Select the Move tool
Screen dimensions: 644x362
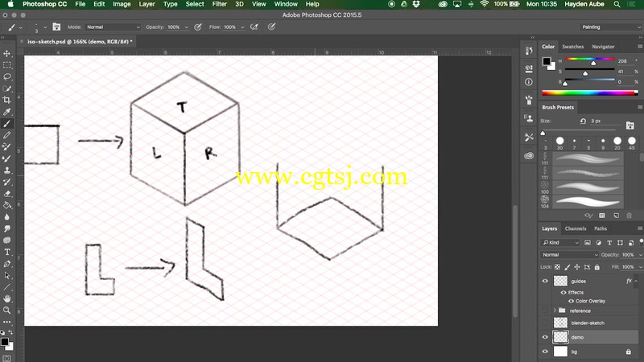[x=7, y=53]
